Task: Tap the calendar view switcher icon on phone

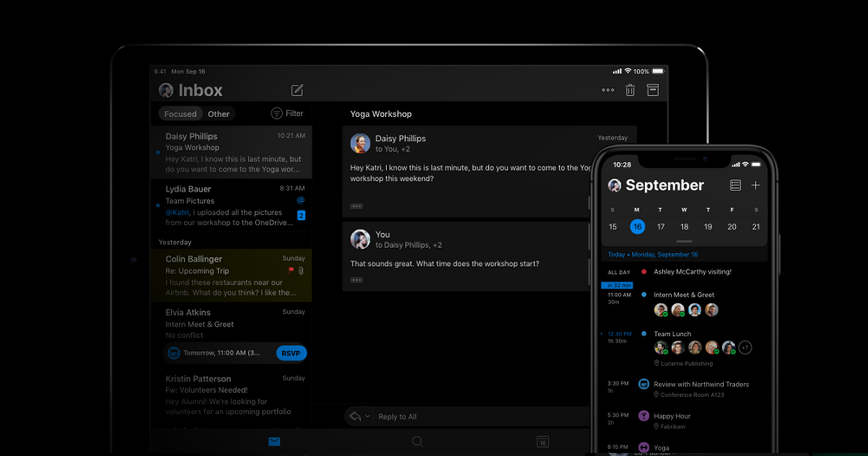Action: (735, 185)
